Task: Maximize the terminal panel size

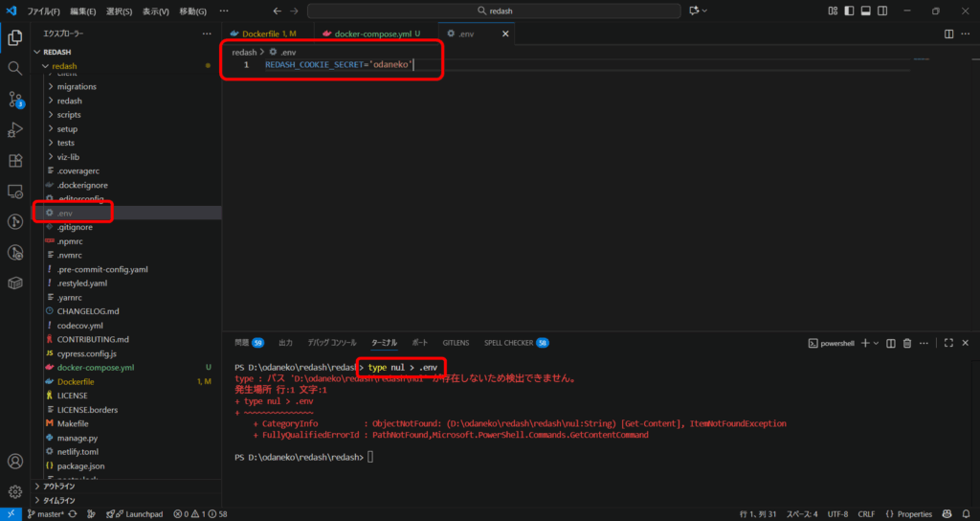Action: click(x=948, y=343)
